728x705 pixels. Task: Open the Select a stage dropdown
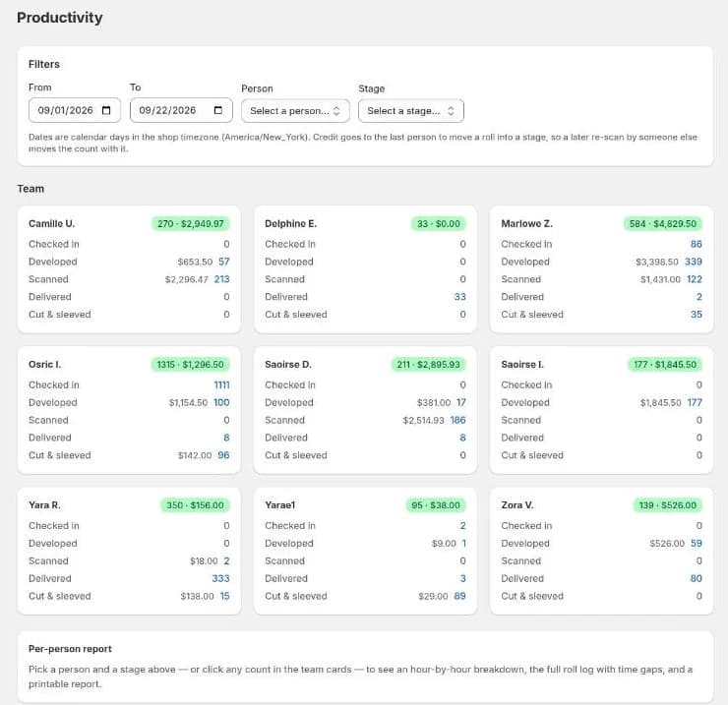(411, 111)
